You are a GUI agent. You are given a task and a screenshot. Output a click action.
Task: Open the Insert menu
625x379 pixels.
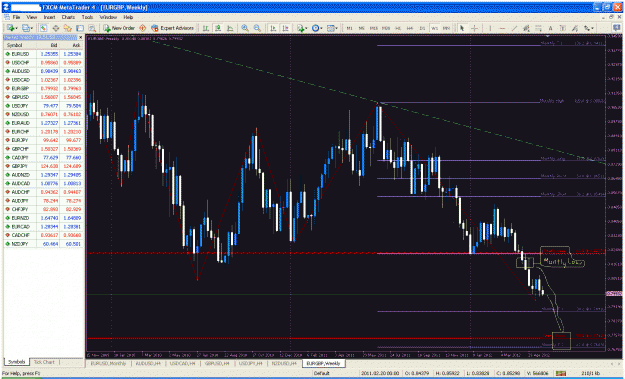pyautogui.click(x=49, y=18)
